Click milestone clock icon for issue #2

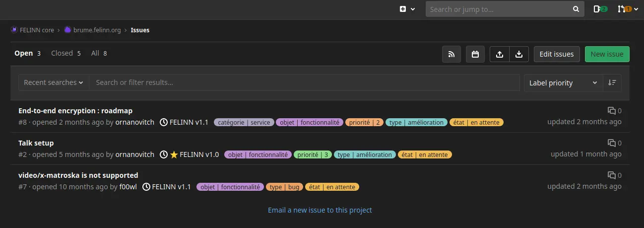164,154
